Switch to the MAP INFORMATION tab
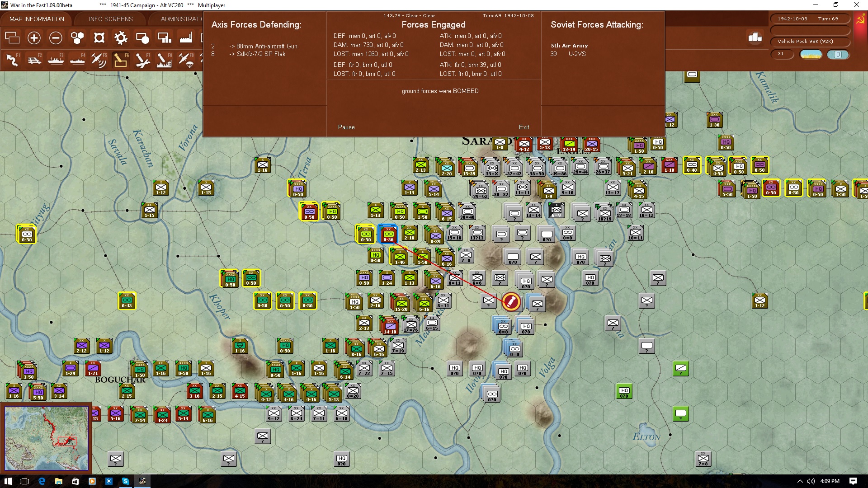Screen dimensions: 868x488 tap(37, 19)
